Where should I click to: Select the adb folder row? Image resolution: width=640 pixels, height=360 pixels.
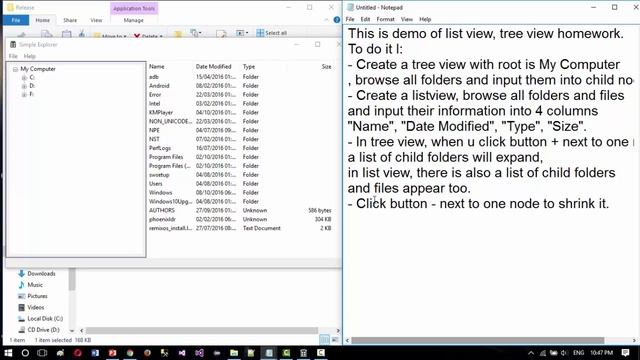tap(240, 77)
